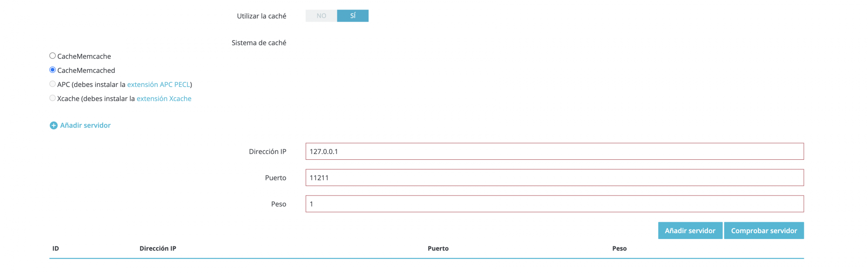Click the Utilizar la caché label

coord(261,16)
